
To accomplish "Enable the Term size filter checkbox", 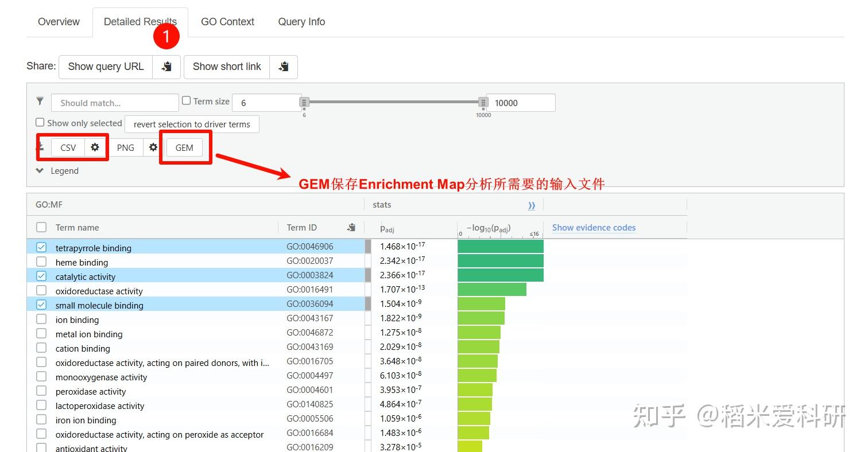I will click(186, 100).
